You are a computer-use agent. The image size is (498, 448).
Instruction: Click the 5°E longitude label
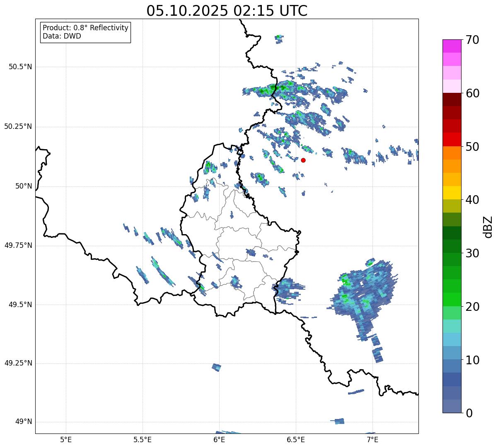66,439
